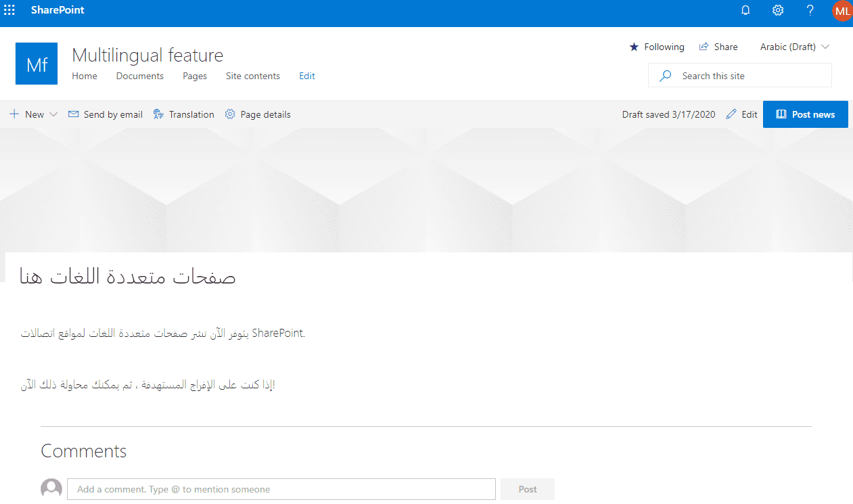Click the page banner image
This screenshot has width=853, height=504.
pyautogui.click(x=426, y=190)
